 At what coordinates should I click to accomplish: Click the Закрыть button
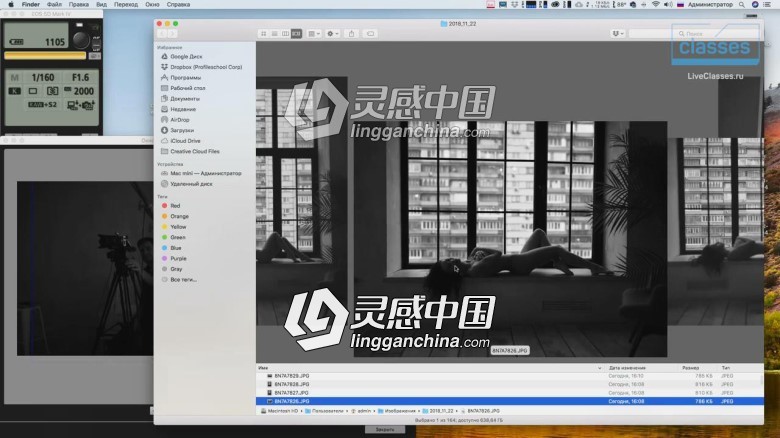[x=384, y=429]
